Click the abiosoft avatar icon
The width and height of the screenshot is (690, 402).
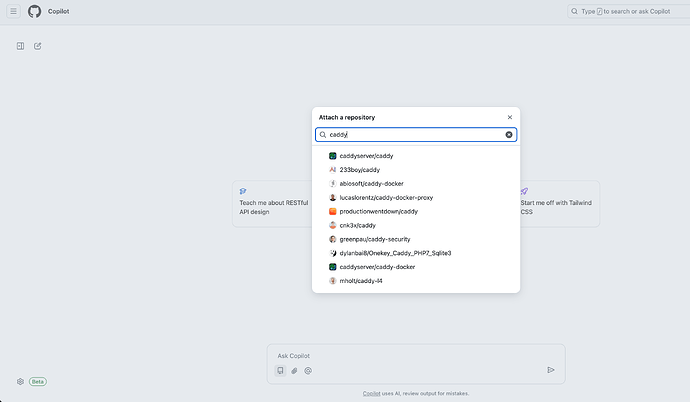[333, 183]
